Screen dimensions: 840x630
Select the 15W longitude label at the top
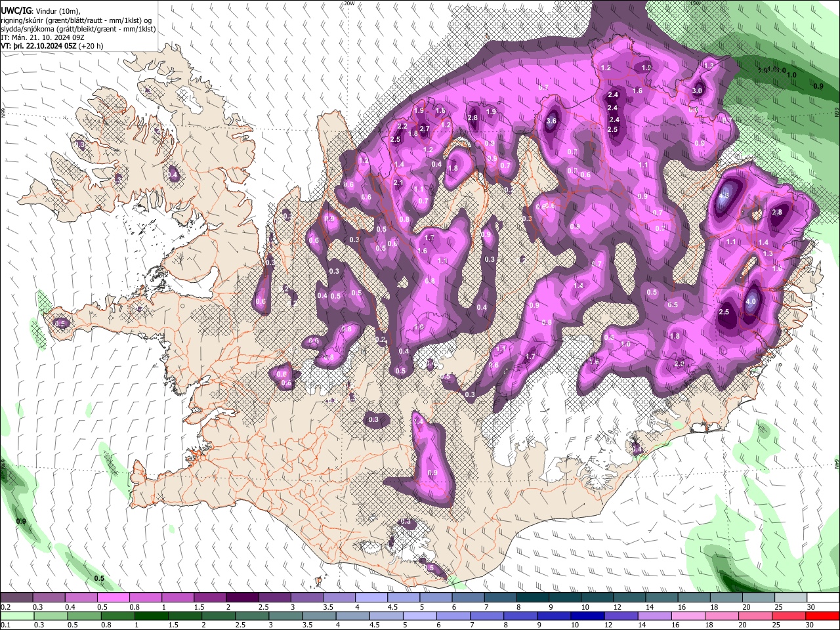click(x=695, y=3)
